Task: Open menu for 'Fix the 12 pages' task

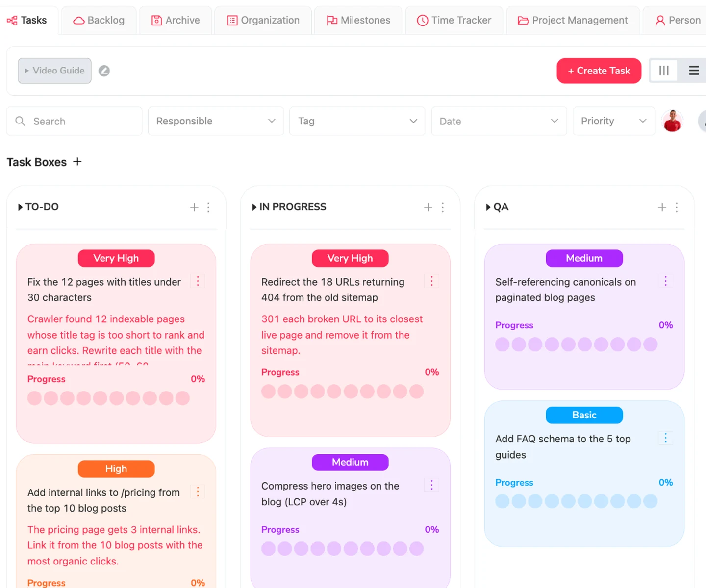Action: tap(198, 281)
